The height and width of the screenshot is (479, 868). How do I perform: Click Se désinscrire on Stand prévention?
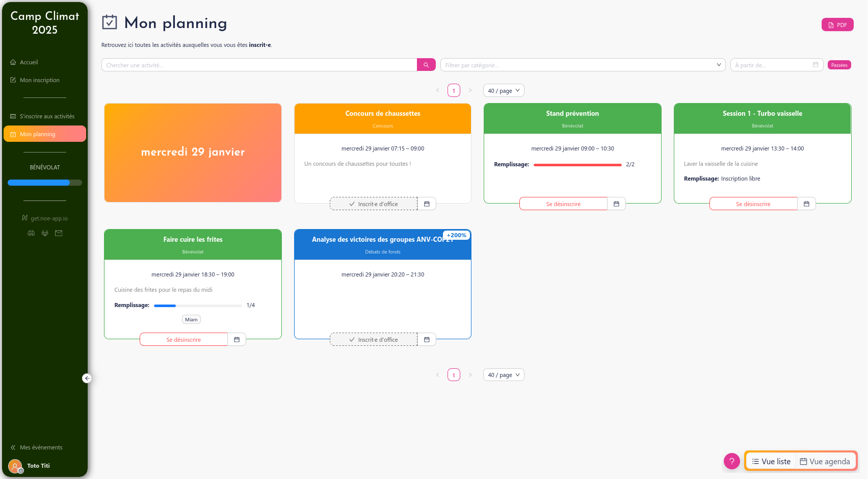(x=563, y=204)
